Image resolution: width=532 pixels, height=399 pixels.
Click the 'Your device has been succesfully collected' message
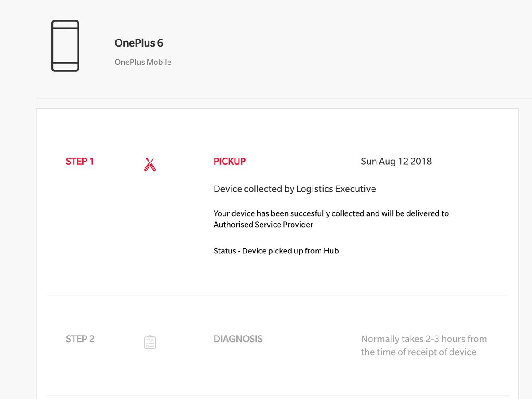click(331, 219)
